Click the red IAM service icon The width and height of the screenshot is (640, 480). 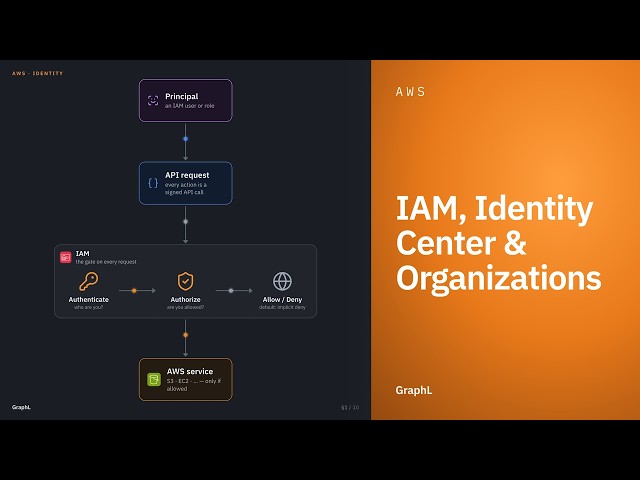click(x=66, y=258)
